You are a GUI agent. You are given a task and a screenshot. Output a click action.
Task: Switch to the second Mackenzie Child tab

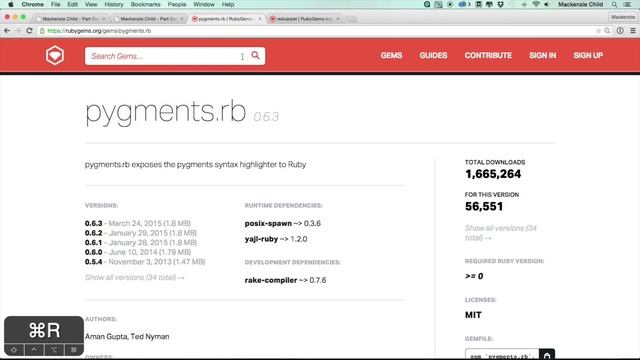(148, 19)
